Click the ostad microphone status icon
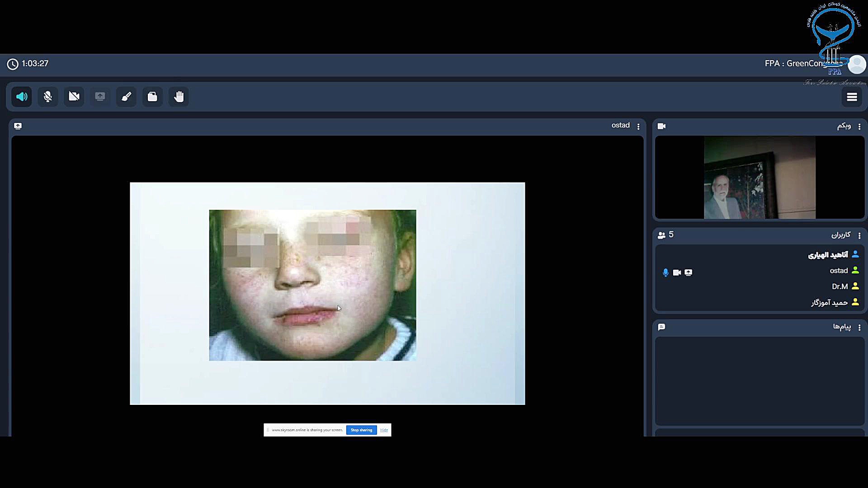The width and height of the screenshot is (868, 488). 665,272
